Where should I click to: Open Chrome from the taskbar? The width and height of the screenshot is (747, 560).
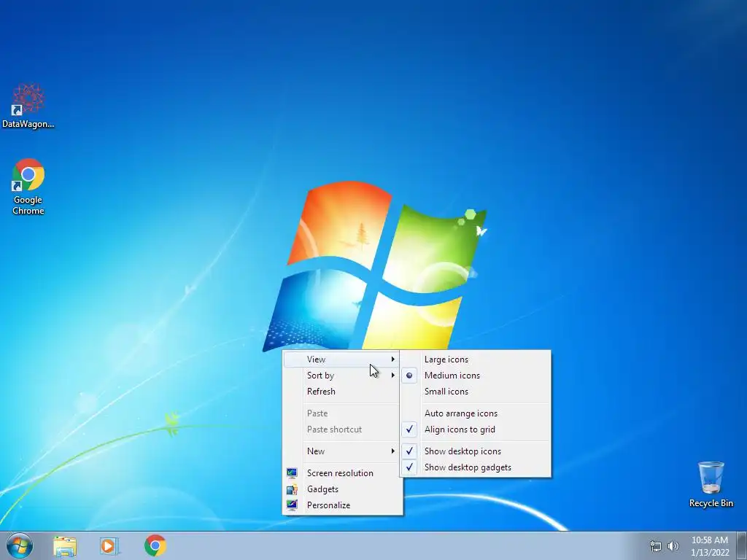155,545
